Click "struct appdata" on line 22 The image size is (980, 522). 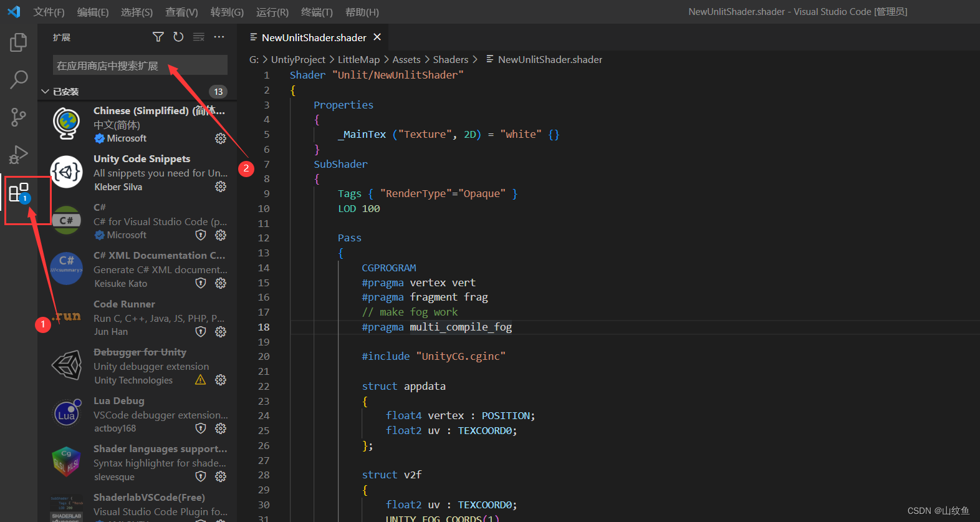click(404, 386)
